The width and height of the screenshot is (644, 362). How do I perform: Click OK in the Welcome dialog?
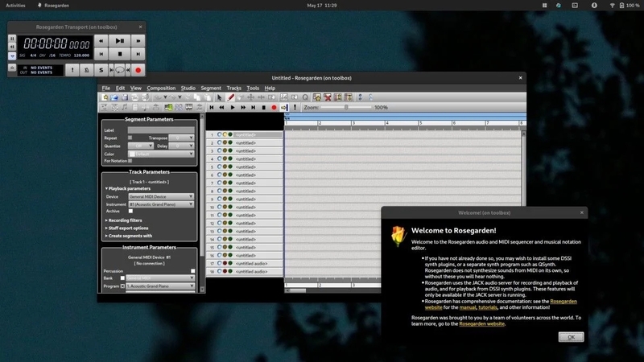[571, 337]
